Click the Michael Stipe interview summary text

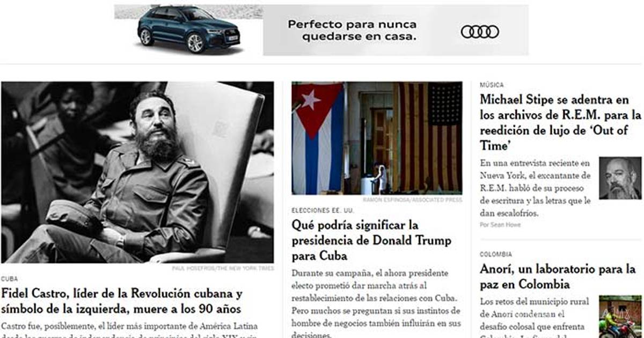coord(536,188)
